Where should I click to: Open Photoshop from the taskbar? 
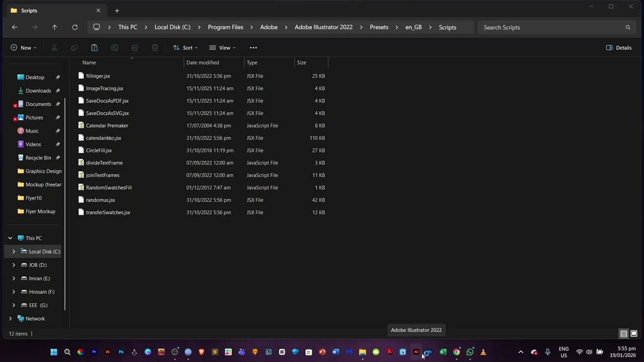121,352
